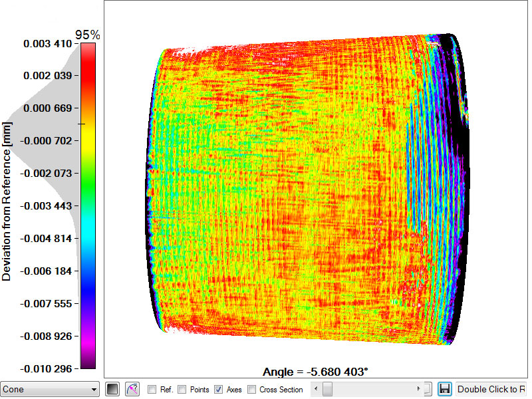Click the zero-deviation tick marker on the scale

tap(80, 124)
